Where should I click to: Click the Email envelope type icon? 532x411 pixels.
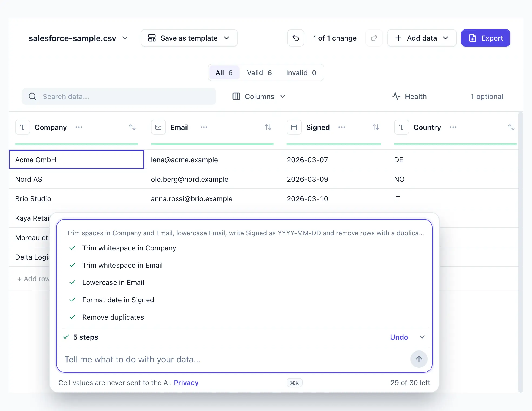(158, 127)
